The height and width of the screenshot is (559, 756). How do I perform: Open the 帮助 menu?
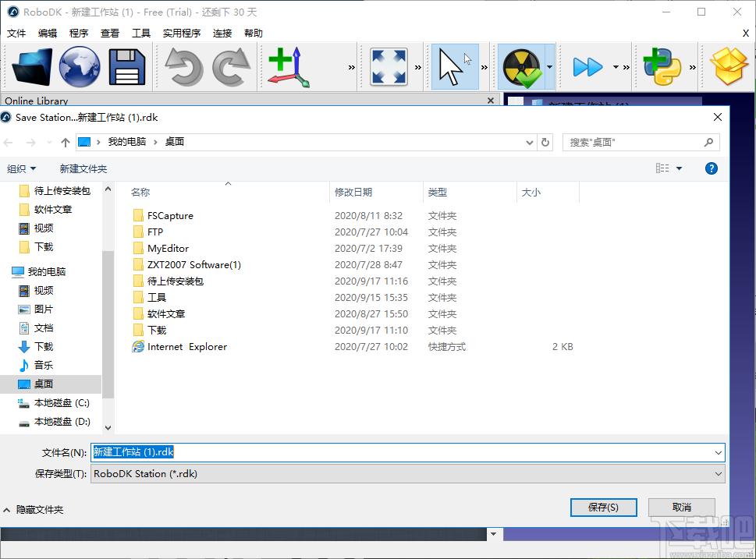(253, 34)
